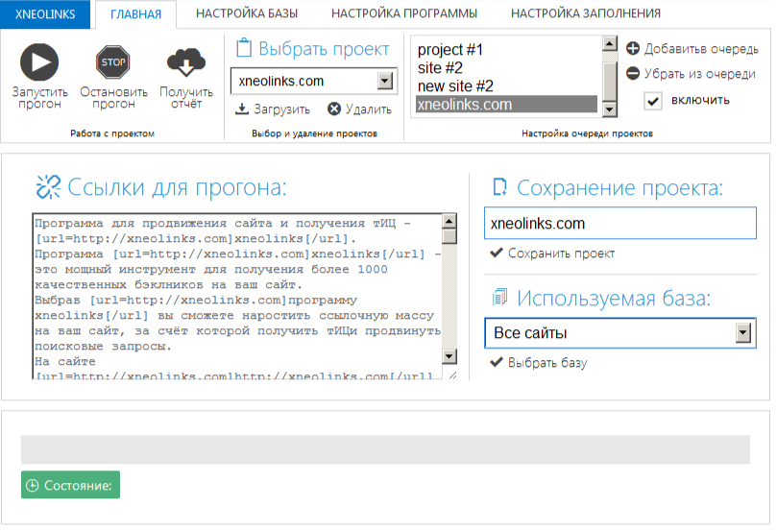Click the document icon beside Сохранение проекта
Screen dimensions: 777x532
click(x=500, y=186)
